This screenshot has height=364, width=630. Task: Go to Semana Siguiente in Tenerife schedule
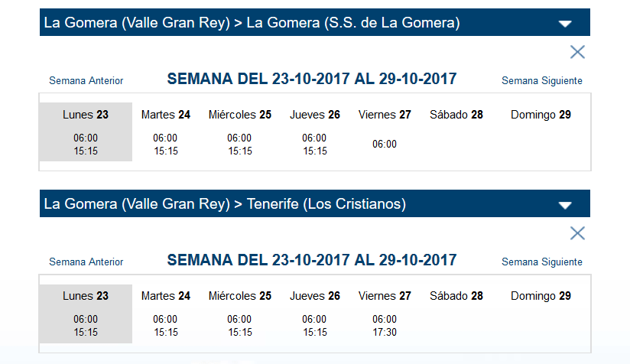tap(541, 262)
